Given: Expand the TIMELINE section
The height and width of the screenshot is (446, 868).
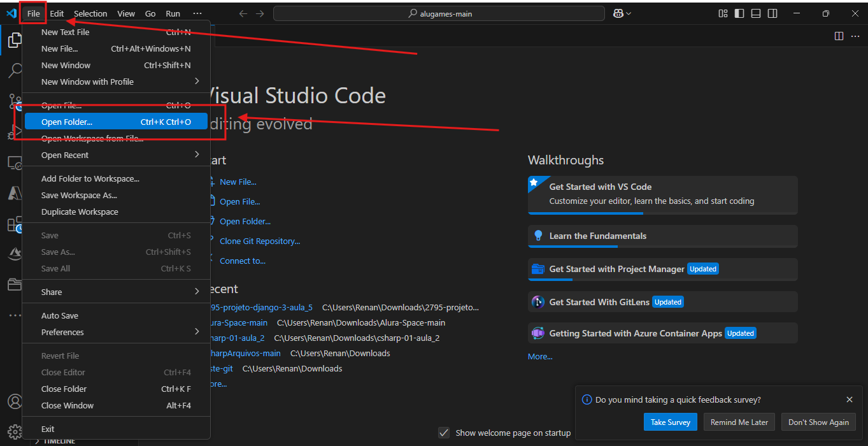Looking at the screenshot, I should pyautogui.click(x=55, y=441).
